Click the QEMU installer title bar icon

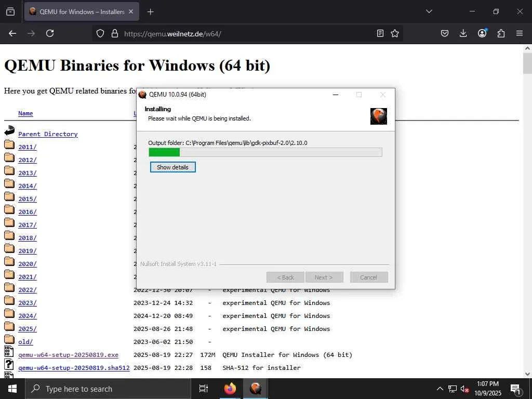(x=142, y=95)
